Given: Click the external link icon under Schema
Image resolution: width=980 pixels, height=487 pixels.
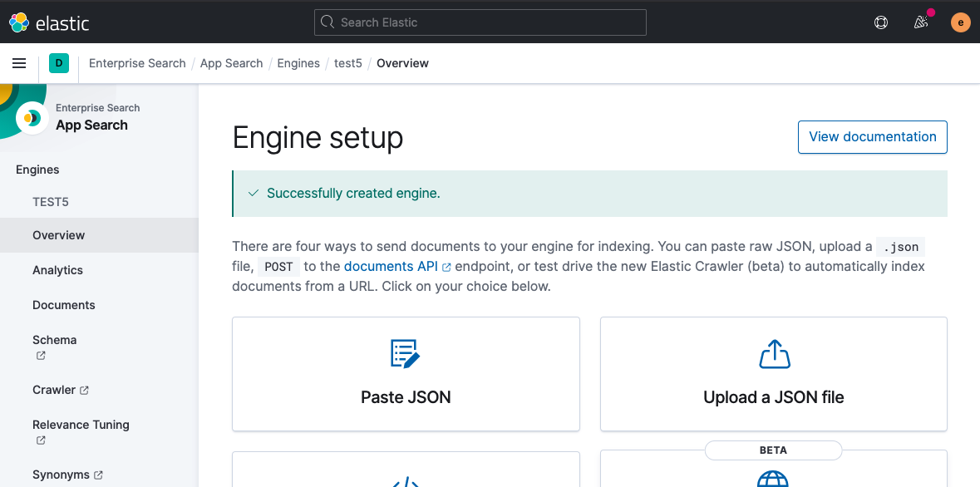Looking at the screenshot, I should click(x=41, y=356).
